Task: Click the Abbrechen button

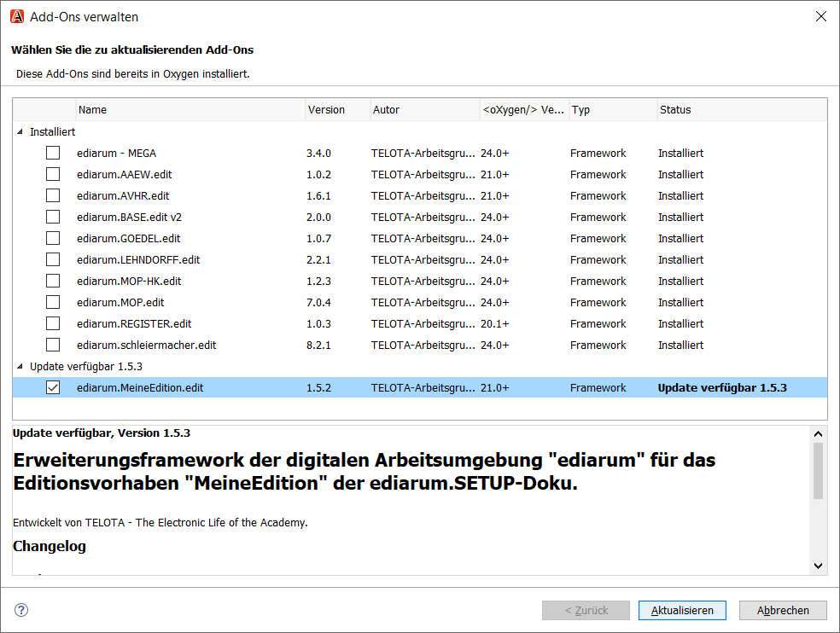Action: click(x=783, y=611)
